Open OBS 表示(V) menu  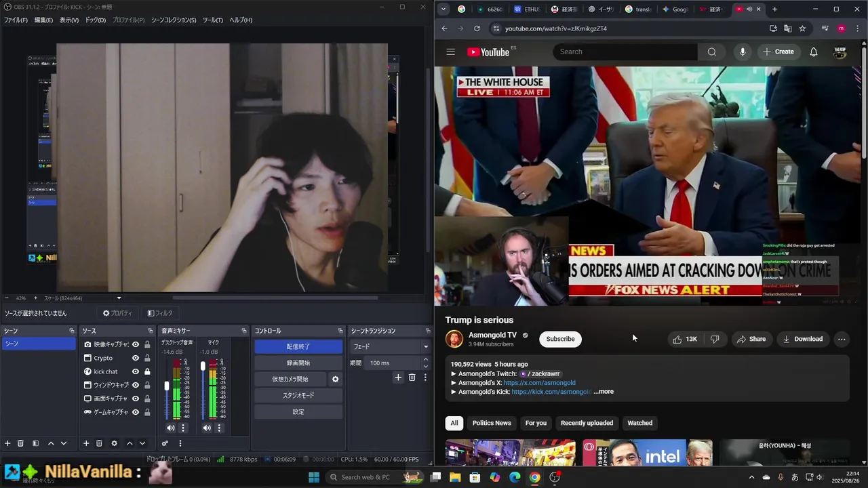69,20
